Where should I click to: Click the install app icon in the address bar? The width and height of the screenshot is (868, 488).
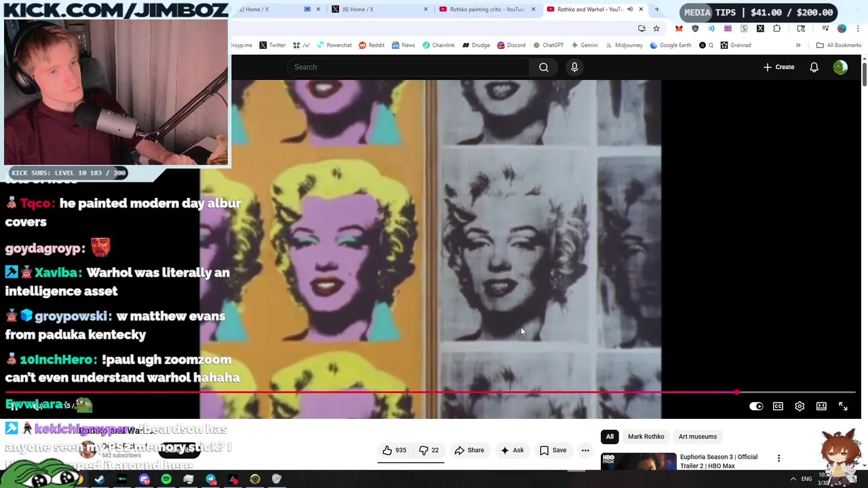click(642, 28)
